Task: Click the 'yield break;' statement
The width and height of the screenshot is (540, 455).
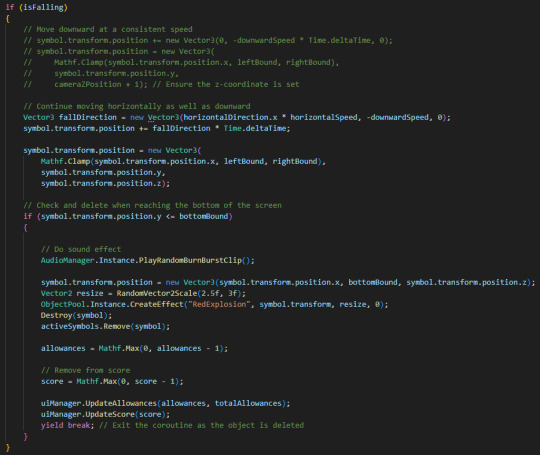Action: (x=68, y=425)
